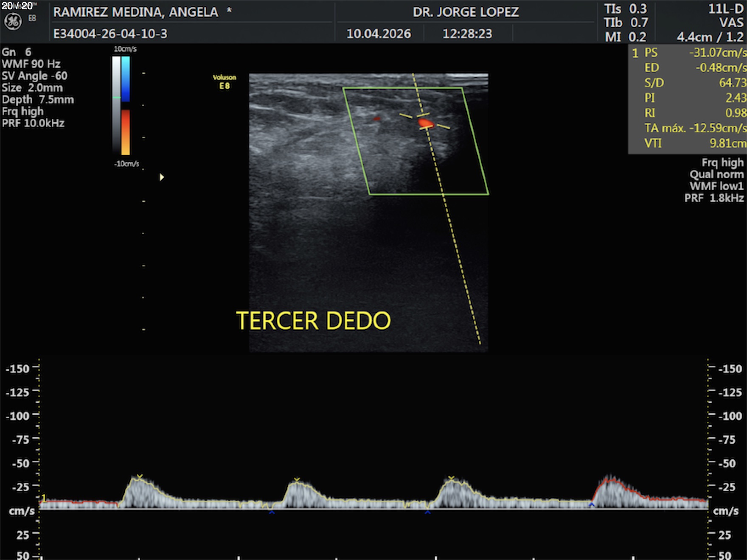The height and width of the screenshot is (560, 747).
Task: Click yellow peak marker on second waveform
Action: pos(297,480)
